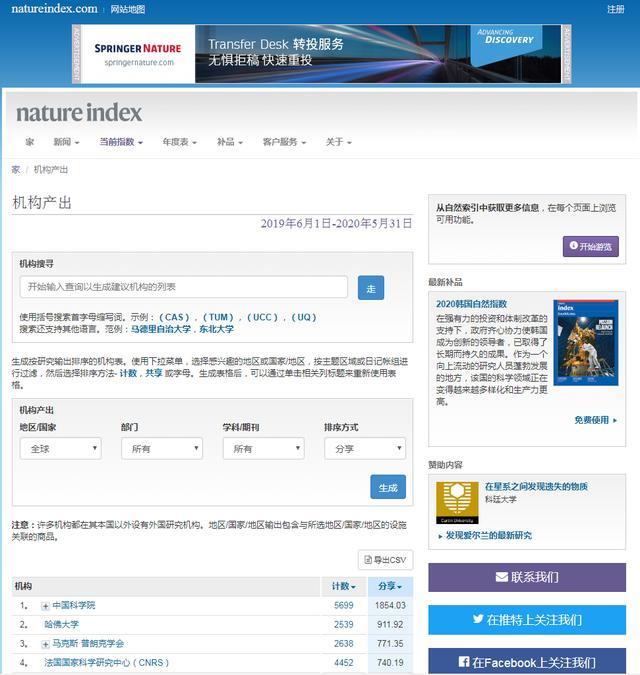Image resolution: width=640 pixels, height=675 pixels.
Task: Go to 家 in the navigation bar
Action: pyautogui.click(x=30, y=142)
